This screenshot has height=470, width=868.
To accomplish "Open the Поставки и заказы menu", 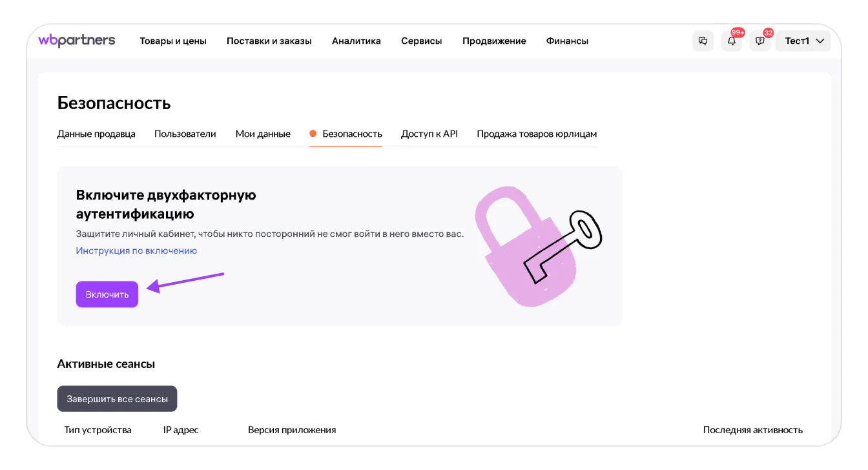I will click(x=269, y=41).
